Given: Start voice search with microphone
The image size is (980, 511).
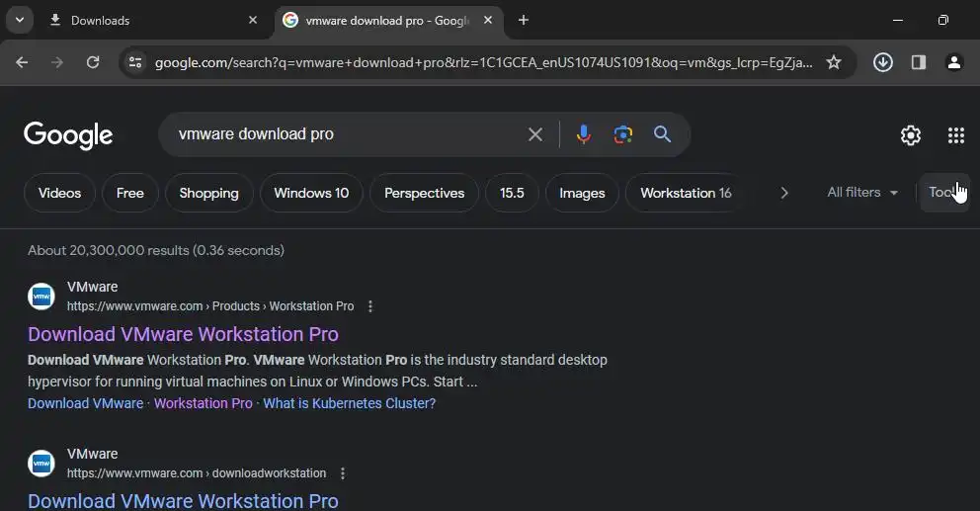Looking at the screenshot, I should point(584,134).
